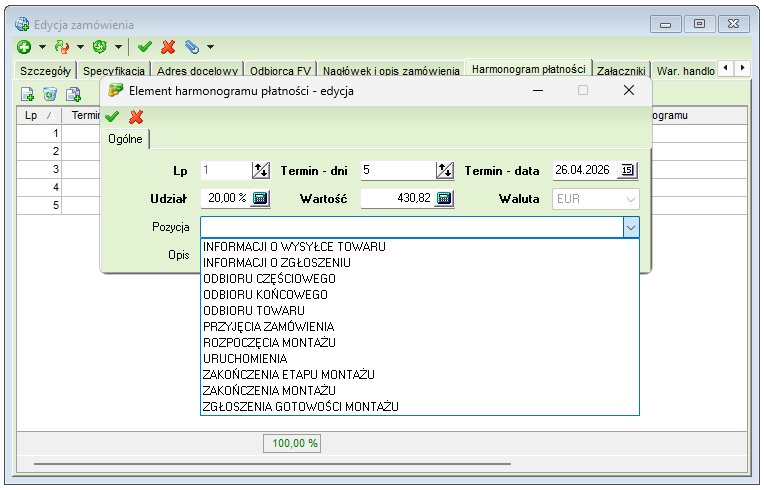Choose URUCHOMIENIA option

coord(420,359)
